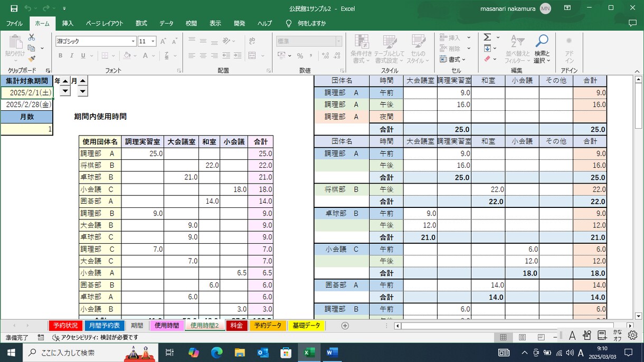Switch to the 予約状況 sheet tab
Image resolution: width=644 pixels, height=362 pixels.
(65, 326)
